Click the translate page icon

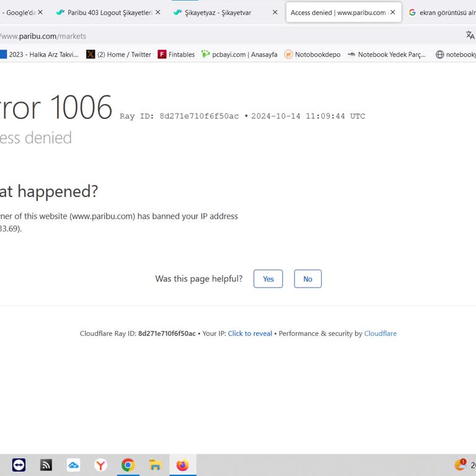[470, 35]
